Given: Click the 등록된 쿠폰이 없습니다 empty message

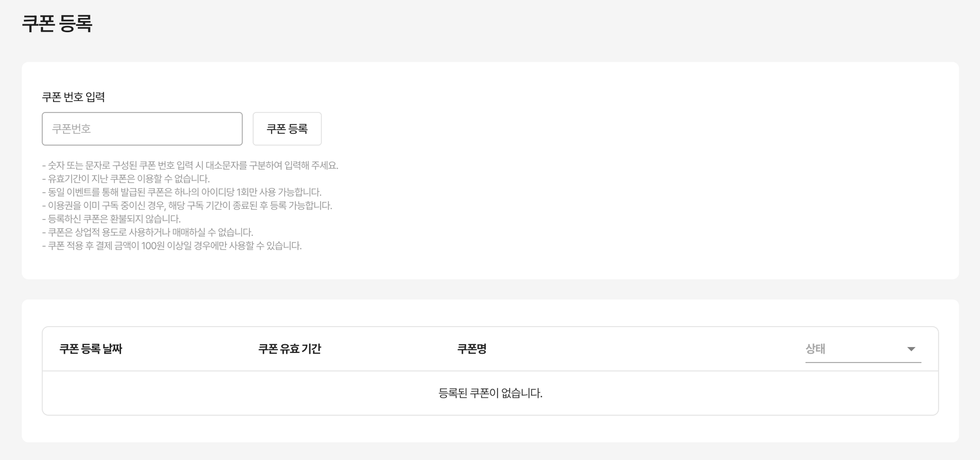Looking at the screenshot, I should pos(490,393).
